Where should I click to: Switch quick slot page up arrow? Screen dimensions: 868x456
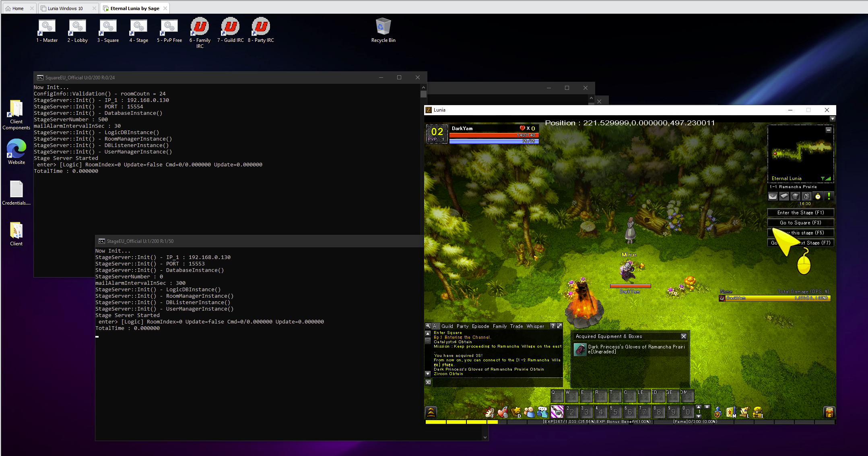[x=699, y=407]
